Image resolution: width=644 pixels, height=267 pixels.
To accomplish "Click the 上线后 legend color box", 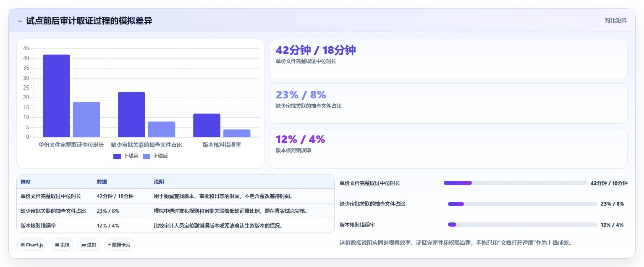I will click(147, 156).
